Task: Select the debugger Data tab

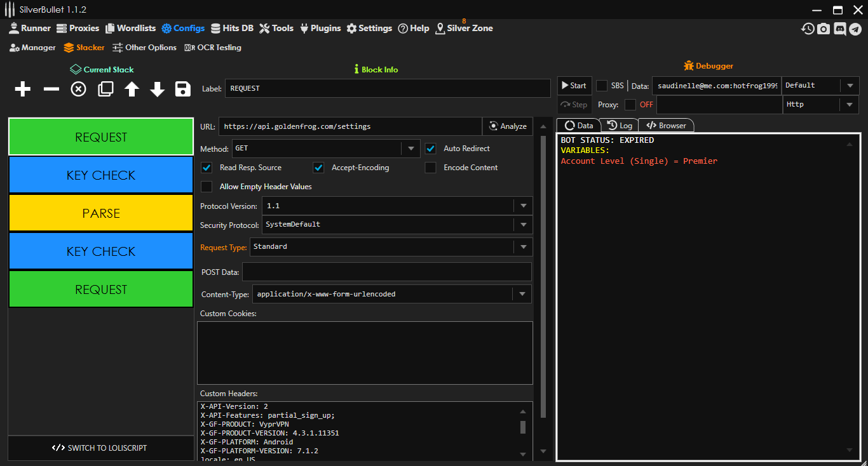Action: 578,126
